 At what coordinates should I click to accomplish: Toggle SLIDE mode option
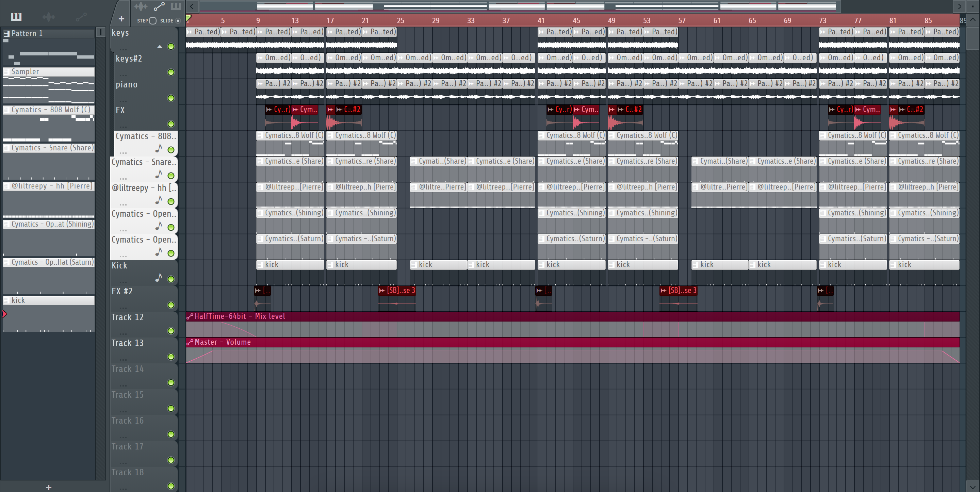pyautogui.click(x=178, y=20)
